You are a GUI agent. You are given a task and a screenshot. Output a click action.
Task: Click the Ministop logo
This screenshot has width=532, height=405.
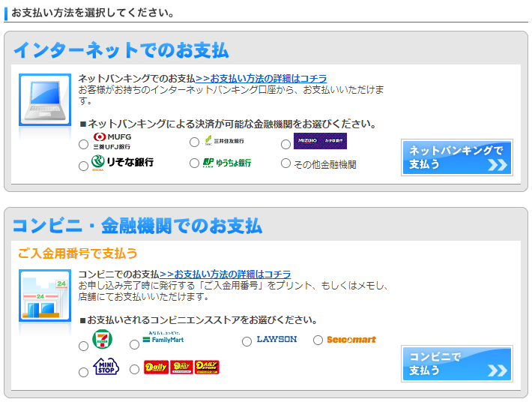106,367
